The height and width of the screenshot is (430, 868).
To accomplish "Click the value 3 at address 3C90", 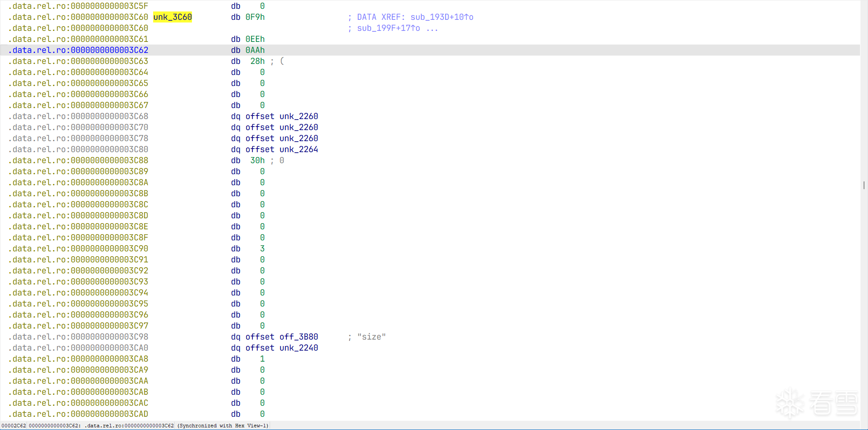I will pos(263,249).
